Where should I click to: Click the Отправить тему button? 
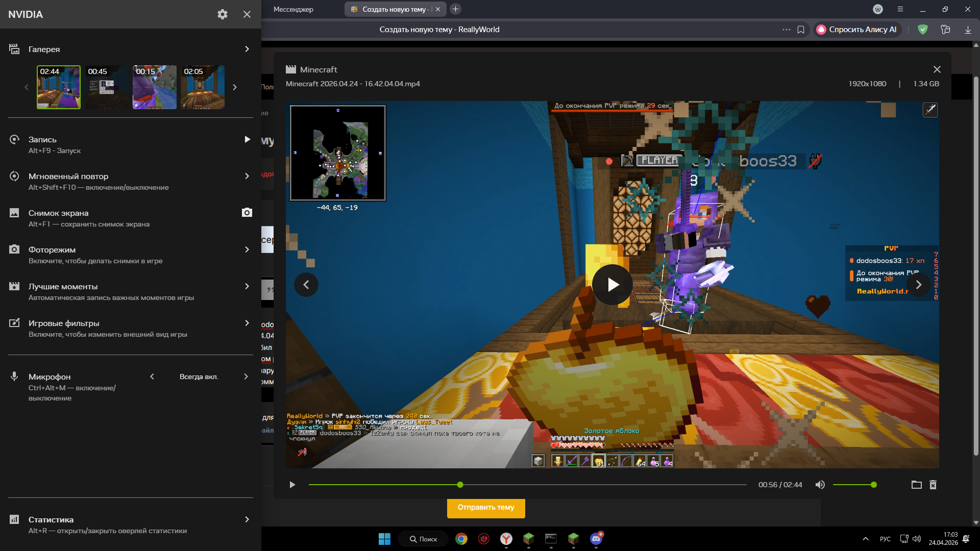(486, 507)
